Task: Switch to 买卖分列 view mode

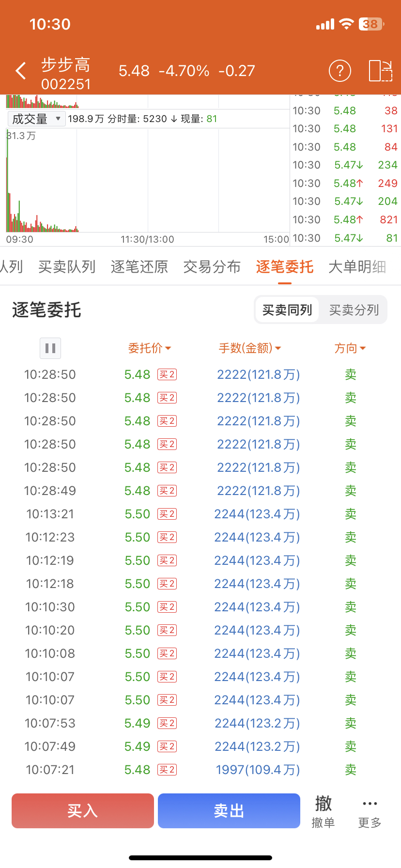Action: pyautogui.click(x=354, y=310)
